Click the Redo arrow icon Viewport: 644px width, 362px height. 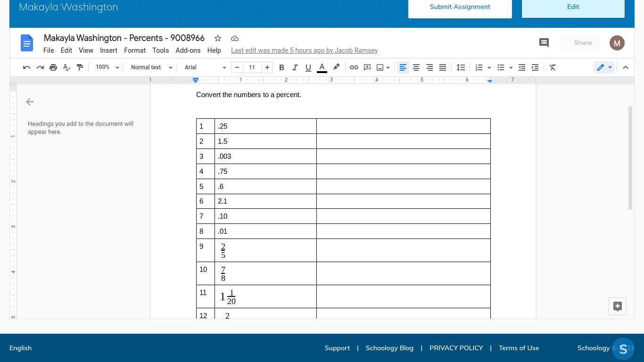(40, 67)
